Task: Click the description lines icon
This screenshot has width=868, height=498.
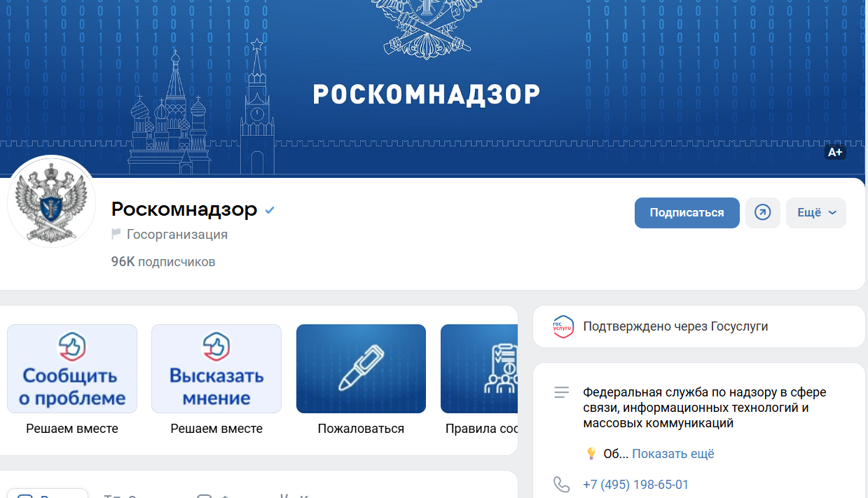Action: [x=561, y=393]
